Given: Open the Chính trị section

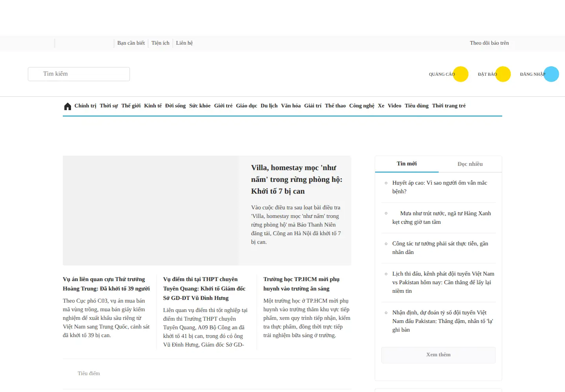Looking at the screenshot, I should pyautogui.click(x=85, y=106).
